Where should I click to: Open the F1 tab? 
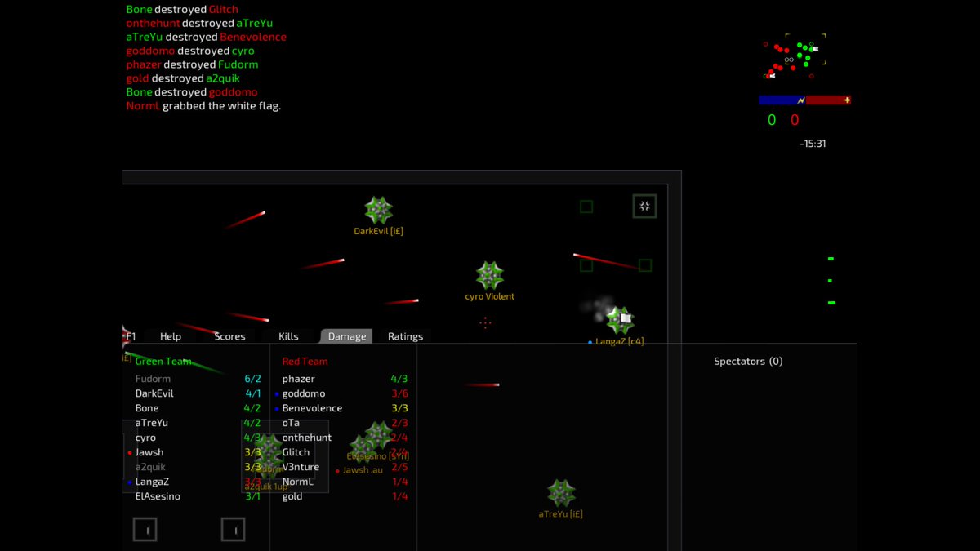coord(131,336)
